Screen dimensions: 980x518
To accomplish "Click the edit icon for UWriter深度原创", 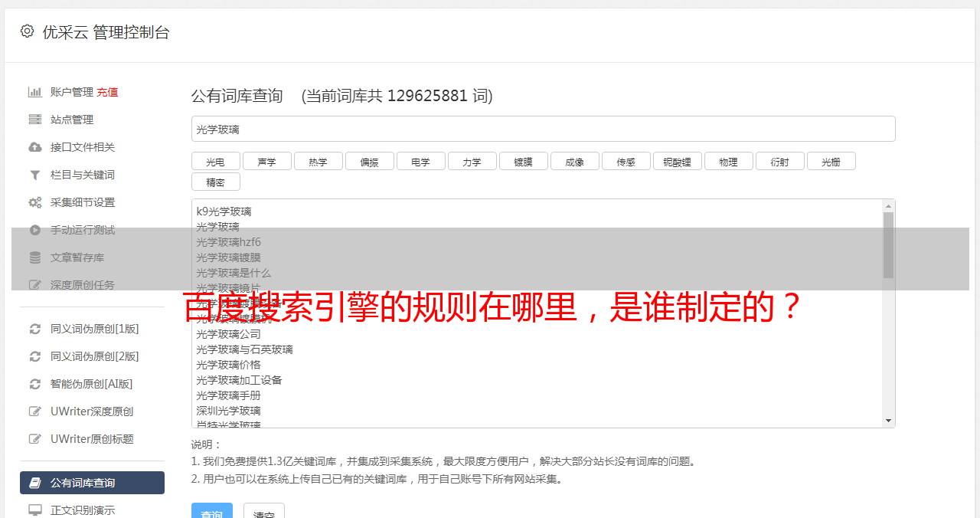I will (34, 411).
